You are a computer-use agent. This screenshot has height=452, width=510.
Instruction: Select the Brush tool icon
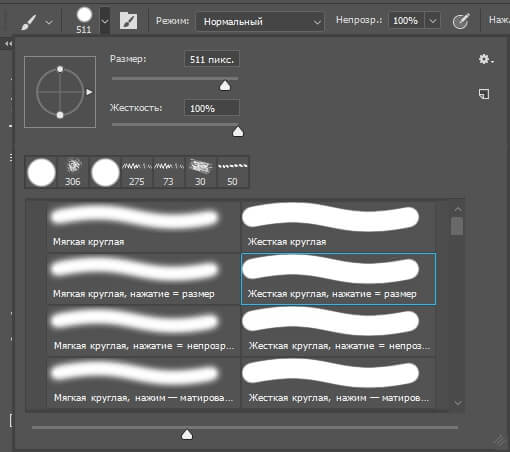coord(29,22)
